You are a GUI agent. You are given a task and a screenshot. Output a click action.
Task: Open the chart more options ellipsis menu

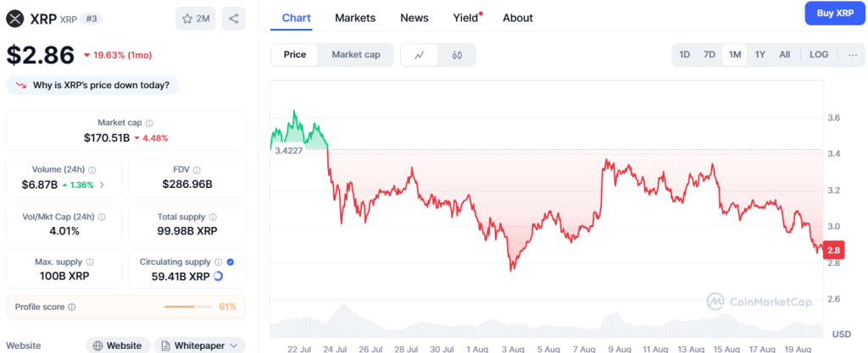852,55
